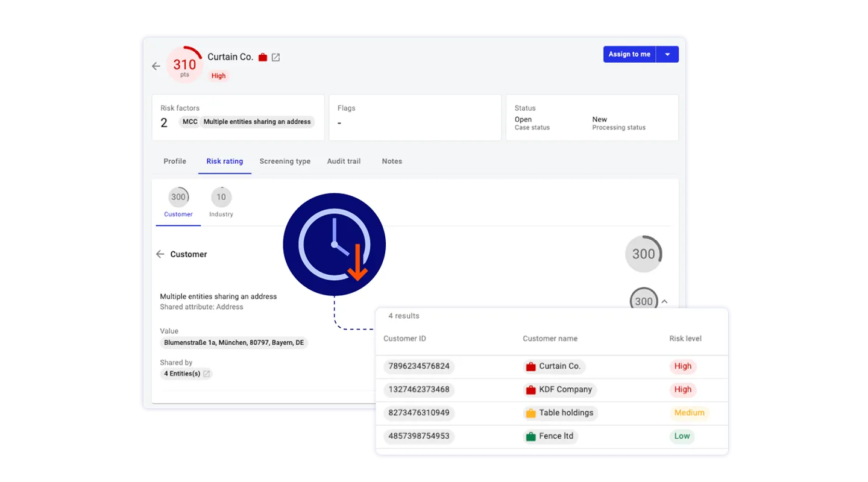Open the Audit trail tab

click(344, 161)
